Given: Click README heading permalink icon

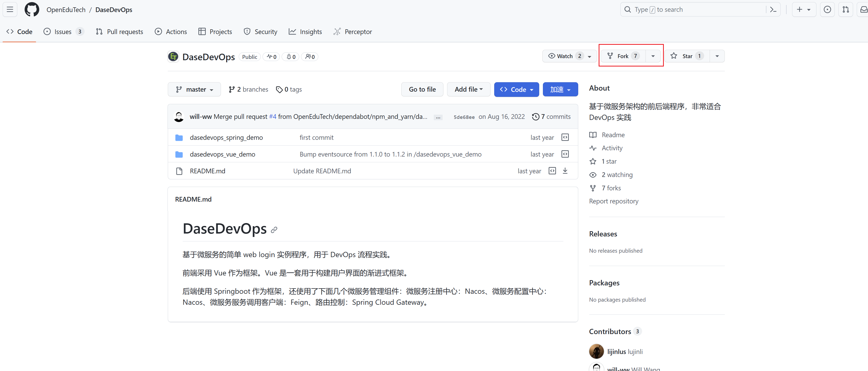Looking at the screenshot, I should coord(274,230).
